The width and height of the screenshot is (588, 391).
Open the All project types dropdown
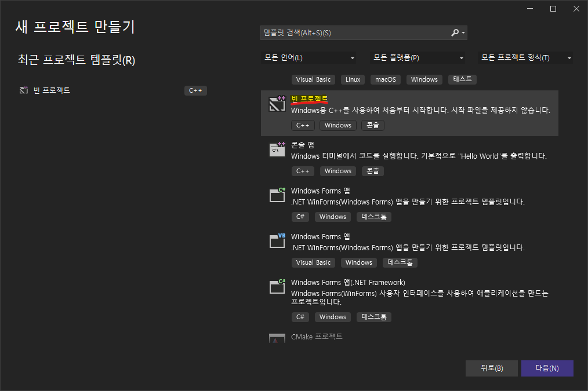(x=525, y=58)
